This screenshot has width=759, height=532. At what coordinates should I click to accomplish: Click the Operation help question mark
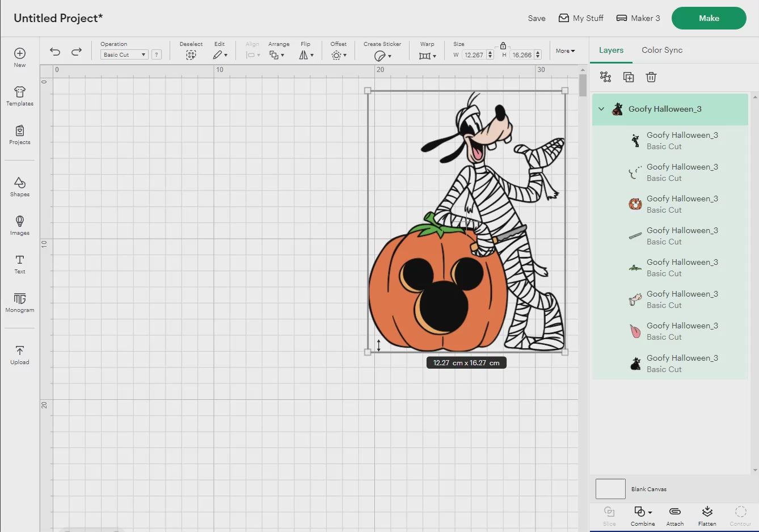tap(157, 55)
